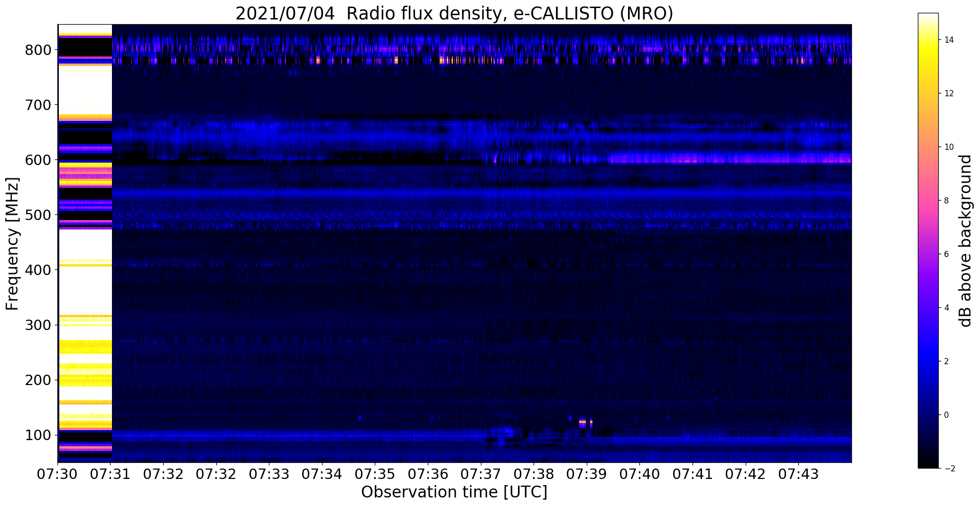Screen dimensions: 980x506
Task: Click the 300 frequency tick label
Action: [x=37, y=325]
